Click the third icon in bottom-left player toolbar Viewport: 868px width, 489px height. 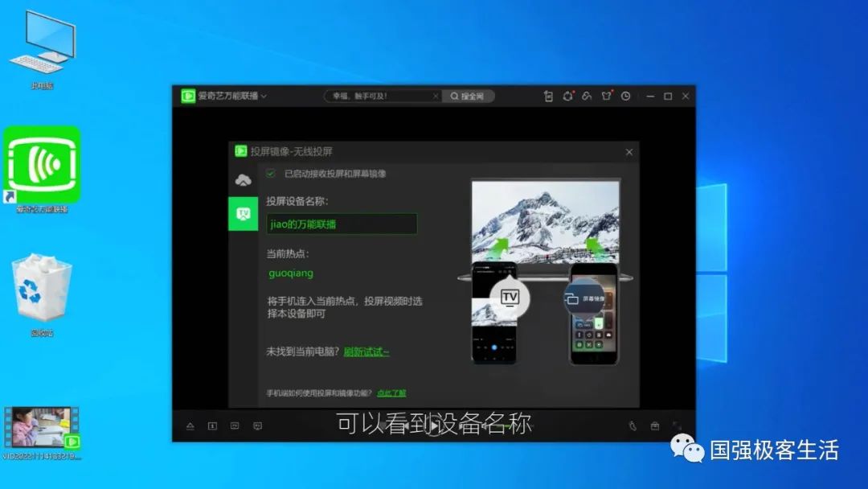tap(235, 426)
